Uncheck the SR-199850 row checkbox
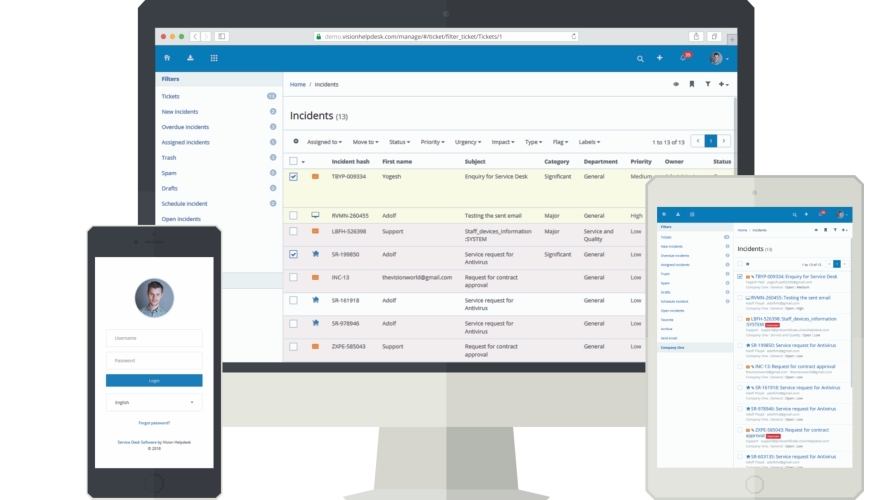The height and width of the screenshot is (500, 890). [293, 254]
